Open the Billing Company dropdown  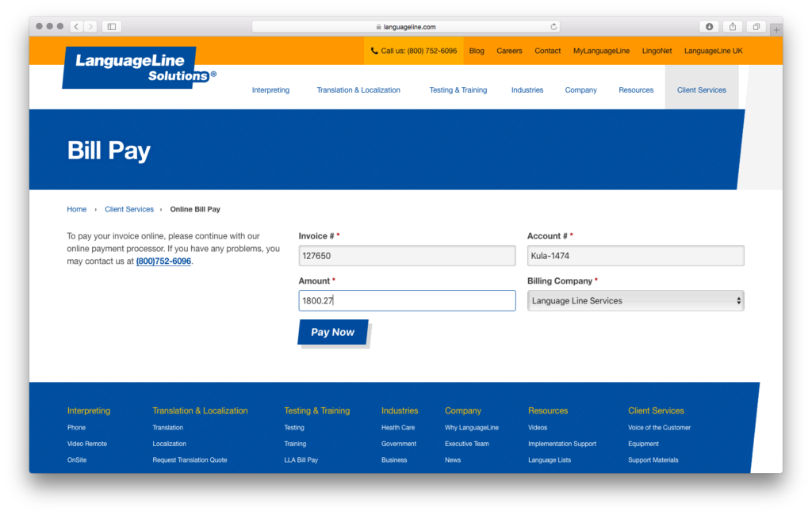tap(635, 301)
